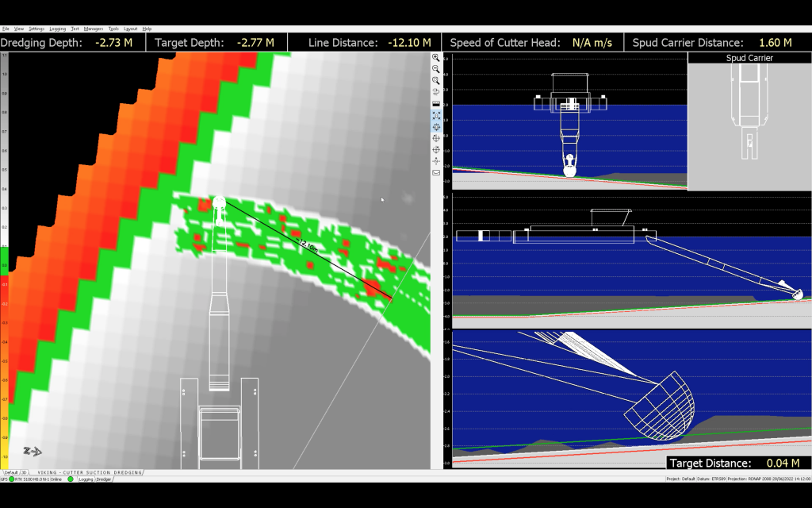Click the cutter head in the plan view
Image resolution: width=812 pixels, height=508 pixels.
click(219, 202)
